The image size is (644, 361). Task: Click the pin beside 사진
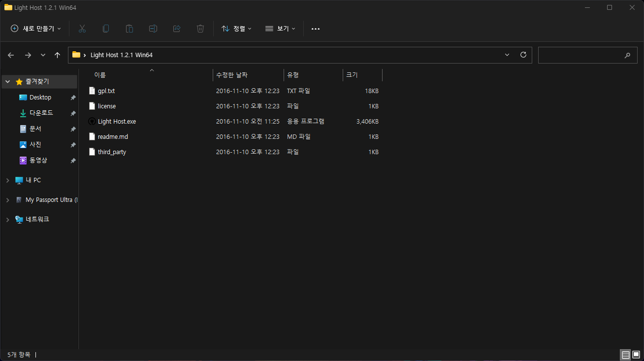(73, 145)
